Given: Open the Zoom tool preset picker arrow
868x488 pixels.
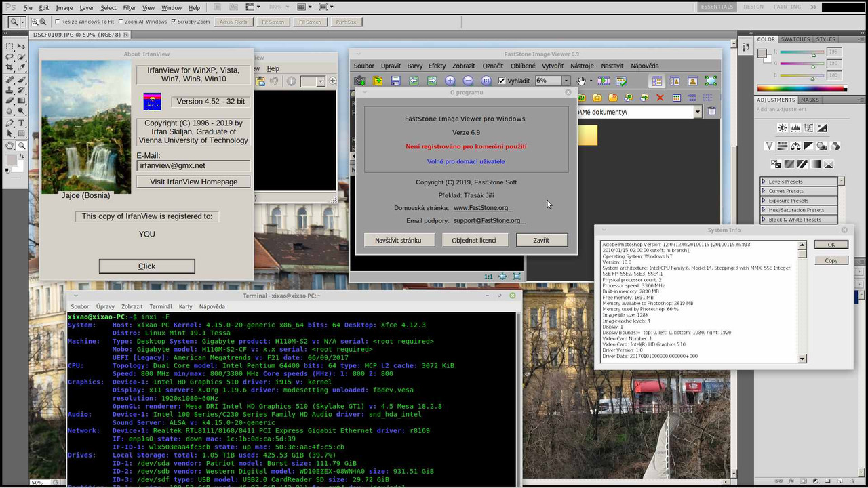Looking at the screenshot, I should tap(23, 22).
